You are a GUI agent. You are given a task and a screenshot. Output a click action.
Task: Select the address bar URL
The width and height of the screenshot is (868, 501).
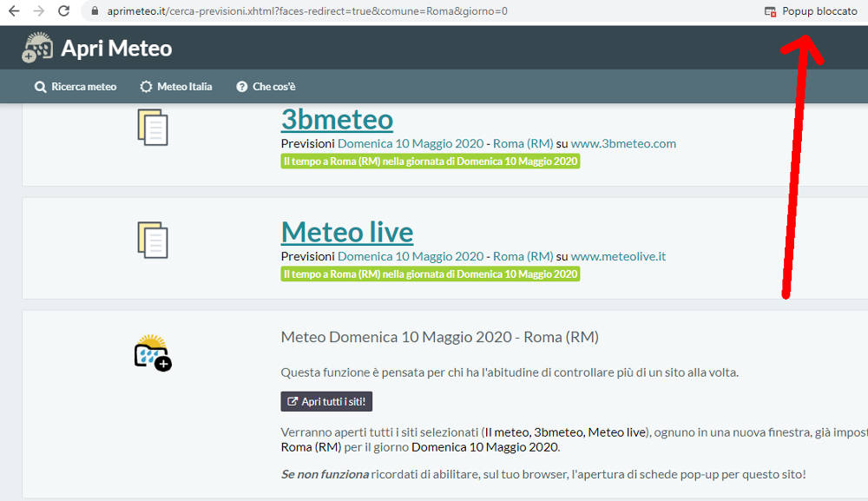[x=307, y=11]
